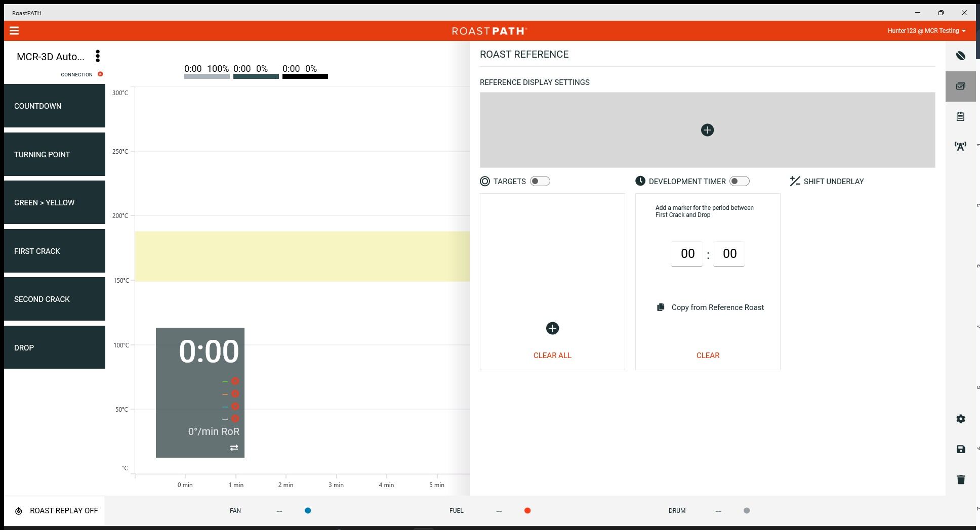Select the Roast Reference sidebar icon
Image resolution: width=980 pixels, height=530 pixels.
(x=960, y=86)
